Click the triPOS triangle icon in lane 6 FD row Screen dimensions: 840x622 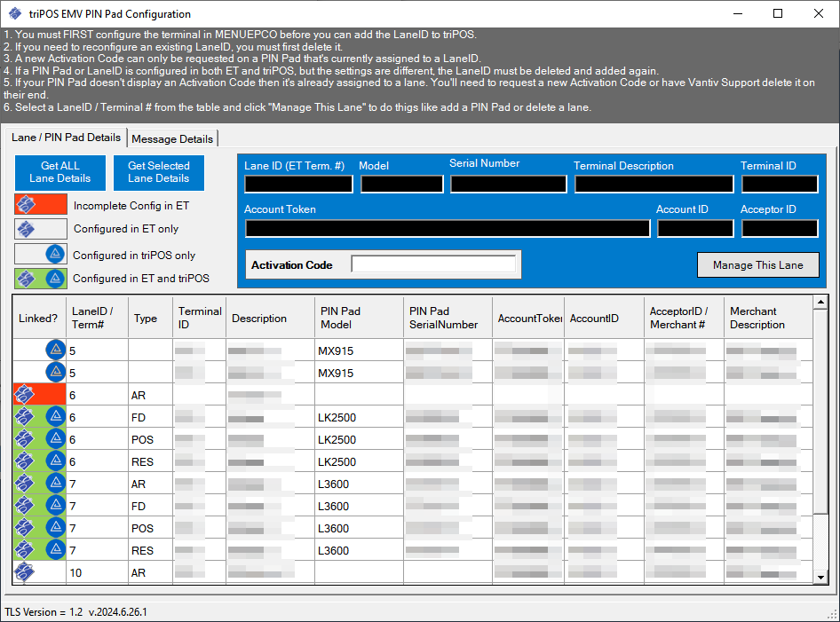[x=56, y=416]
